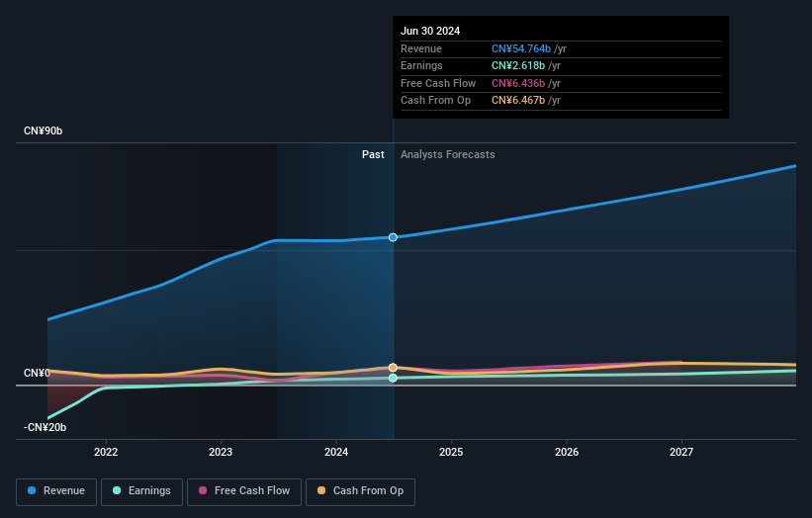Select the 2024 x-axis label
Screen dimensions: 812x518
tap(336, 453)
